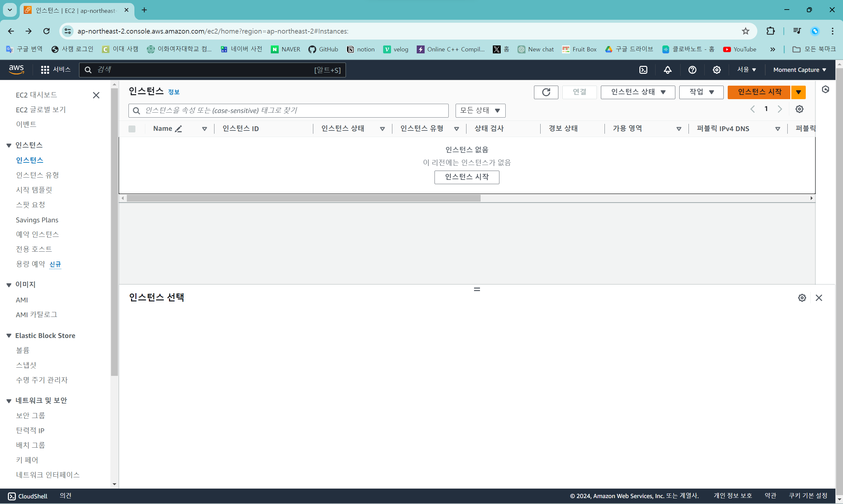
Task: Open the 인스턴스 상태 dropdown menu
Action: (637, 92)
